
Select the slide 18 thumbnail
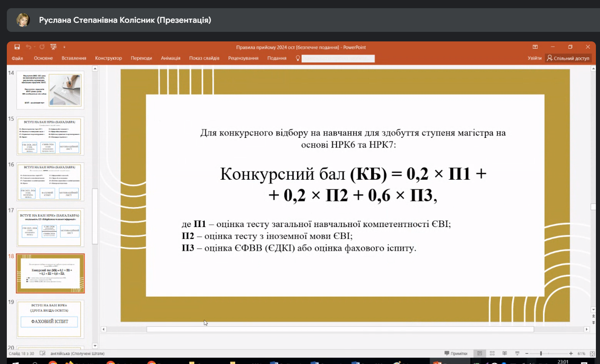pyautogui.click(x=50, y=273)
